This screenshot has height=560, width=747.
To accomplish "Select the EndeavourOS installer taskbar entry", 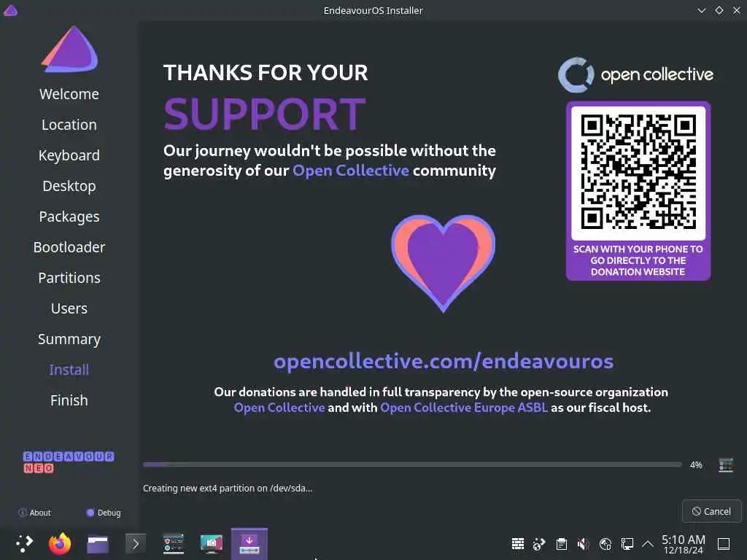I will [x=249, y=544].
